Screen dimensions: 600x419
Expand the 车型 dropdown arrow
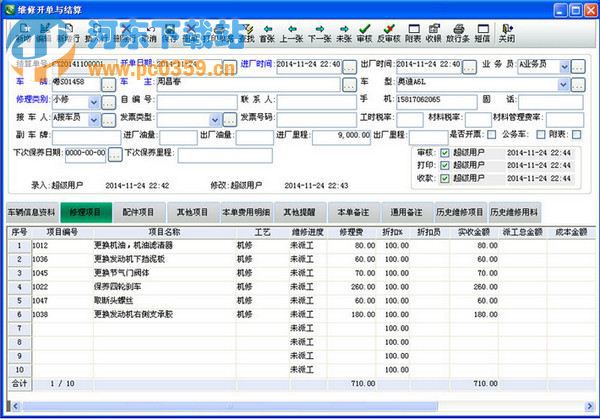click(x=563, y=84)
